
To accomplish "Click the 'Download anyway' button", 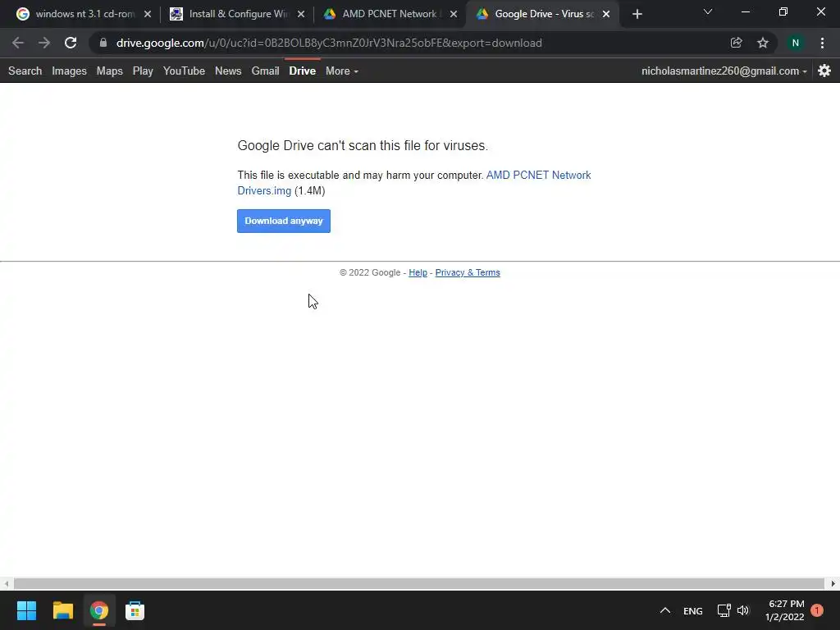I will [284, 221].
